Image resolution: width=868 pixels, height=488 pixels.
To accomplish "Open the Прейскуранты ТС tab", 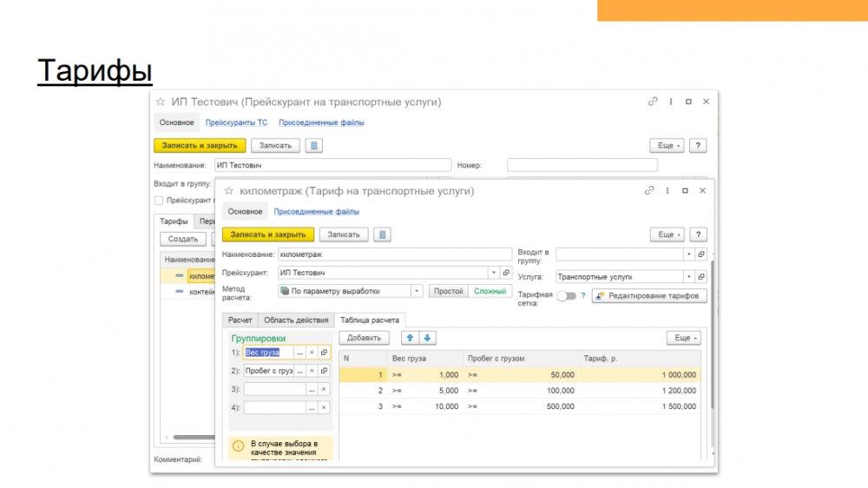I will click(x=236, y=122).
